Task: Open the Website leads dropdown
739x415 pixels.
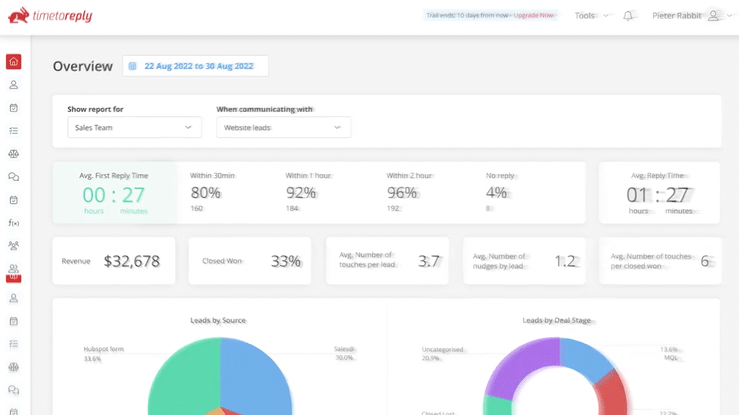Action: (283, 127)
